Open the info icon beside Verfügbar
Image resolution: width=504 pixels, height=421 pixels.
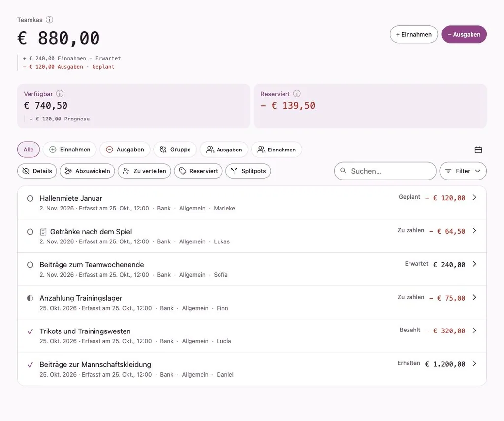click(60, 94)
